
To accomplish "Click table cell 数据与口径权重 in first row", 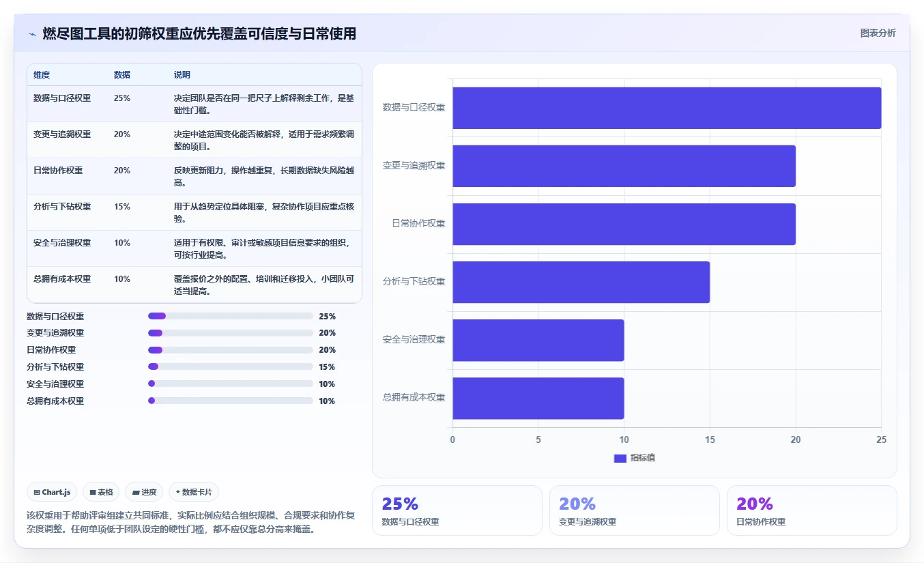I will coord(62,98).
